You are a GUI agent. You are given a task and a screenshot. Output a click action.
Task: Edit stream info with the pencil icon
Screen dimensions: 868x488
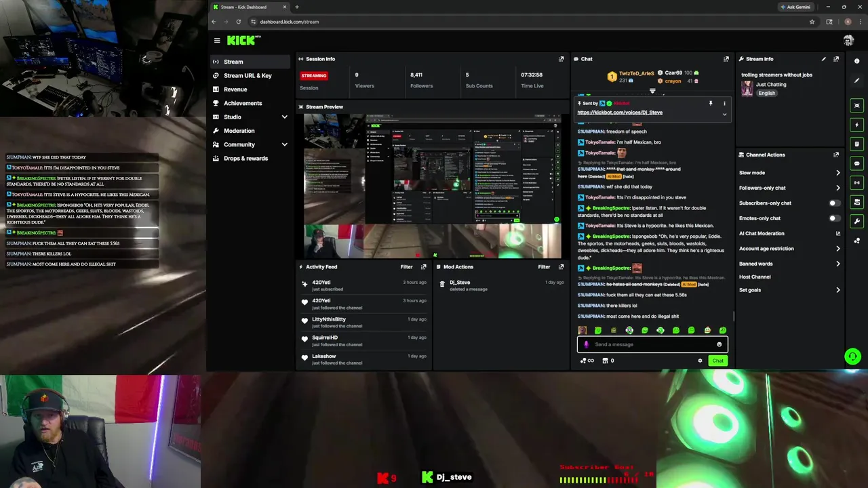pyautogui.click(x=824, y=59)
